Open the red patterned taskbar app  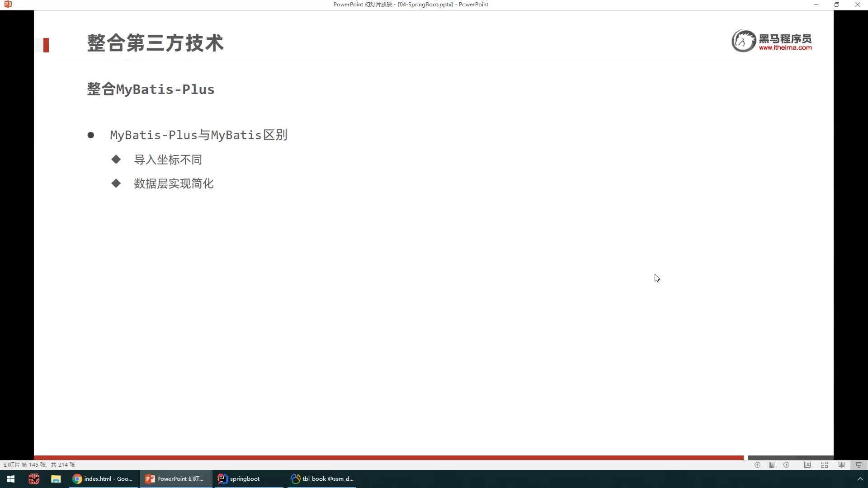click(x=34, y=479)
